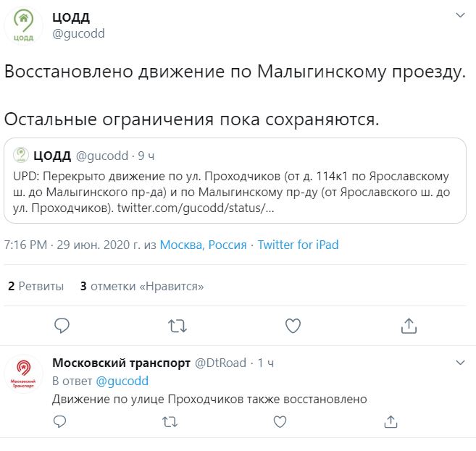View the list of 2 Ретвиты
The width and height of the screenshot is (476, 451).
36,286
